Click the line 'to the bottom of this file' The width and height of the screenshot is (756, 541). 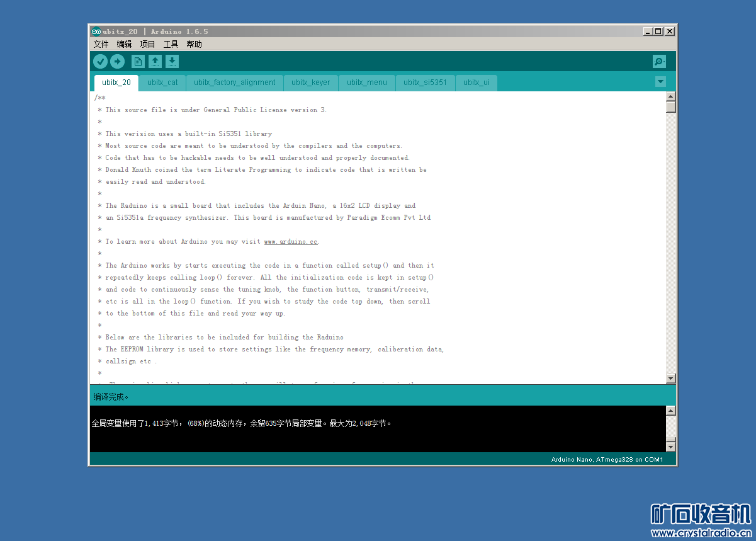(191, 313)
